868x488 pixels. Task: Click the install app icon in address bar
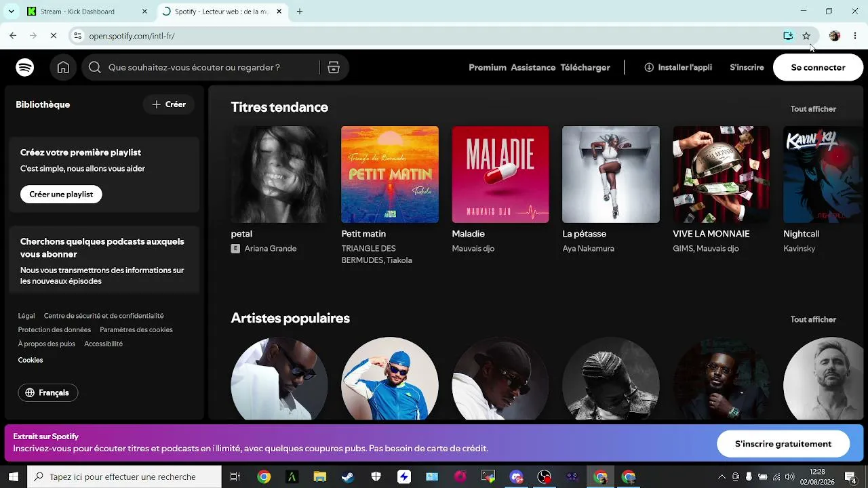pos(788,36)
